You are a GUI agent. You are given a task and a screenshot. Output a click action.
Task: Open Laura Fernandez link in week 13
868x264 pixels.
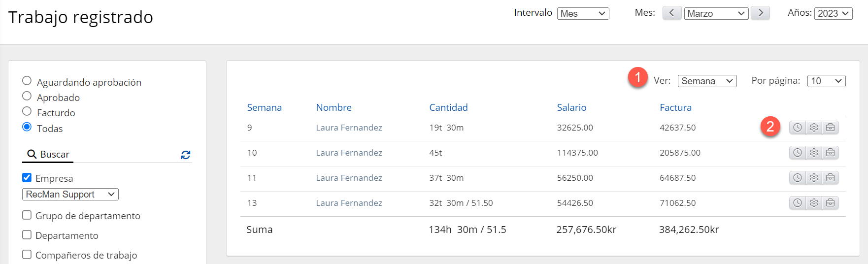[349, 203]
